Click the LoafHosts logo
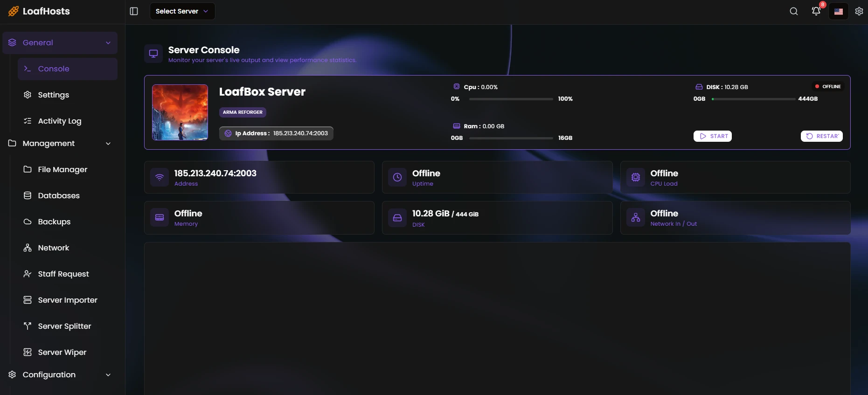The width and height of the screenshot is (868, 395). coord(39,11)
